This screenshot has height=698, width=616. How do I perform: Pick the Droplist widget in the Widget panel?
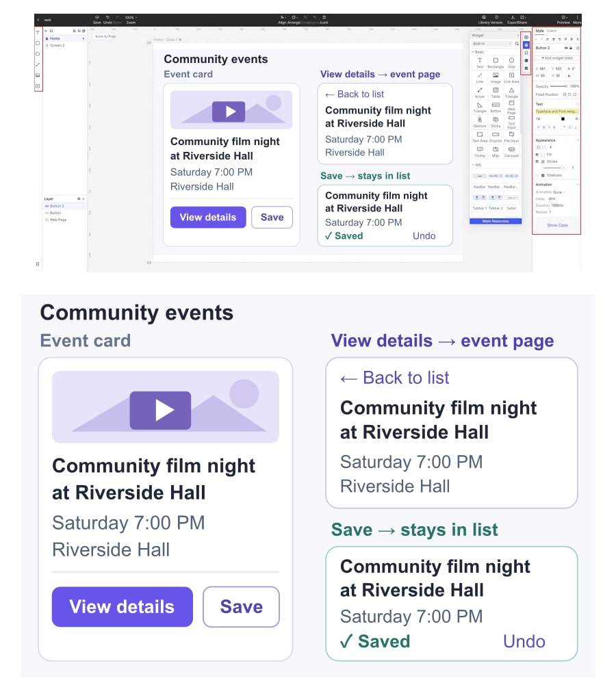(496, 136)
